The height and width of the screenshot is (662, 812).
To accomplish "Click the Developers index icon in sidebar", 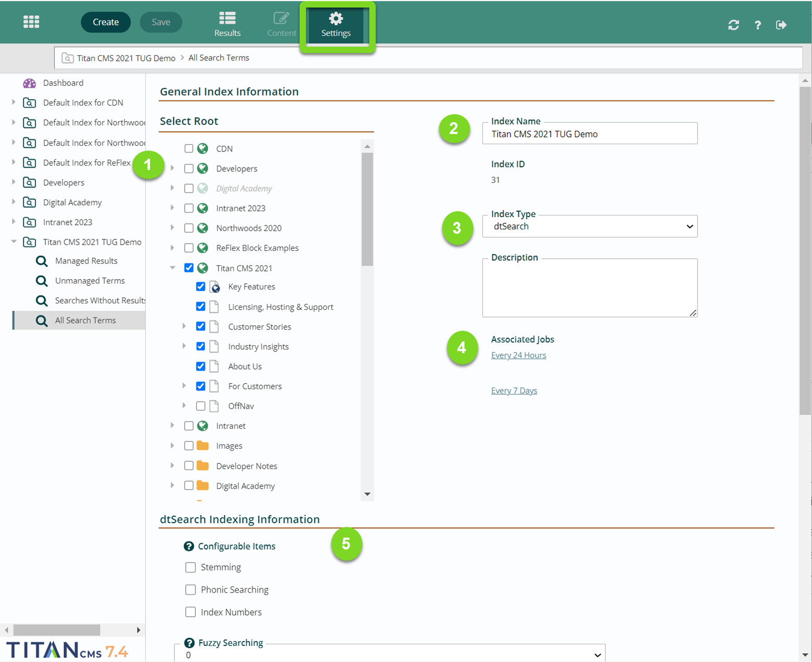I will 30,183.
